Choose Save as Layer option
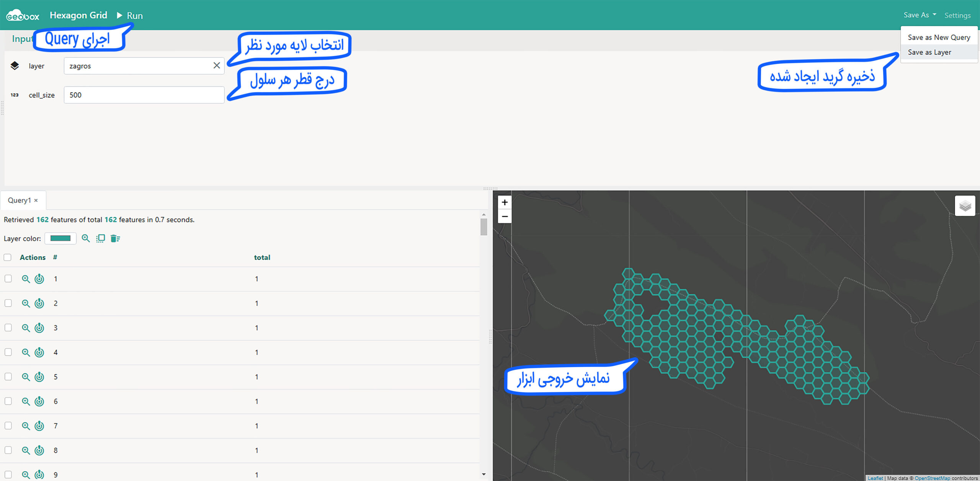The image size is (980, 481). point(929,52)
